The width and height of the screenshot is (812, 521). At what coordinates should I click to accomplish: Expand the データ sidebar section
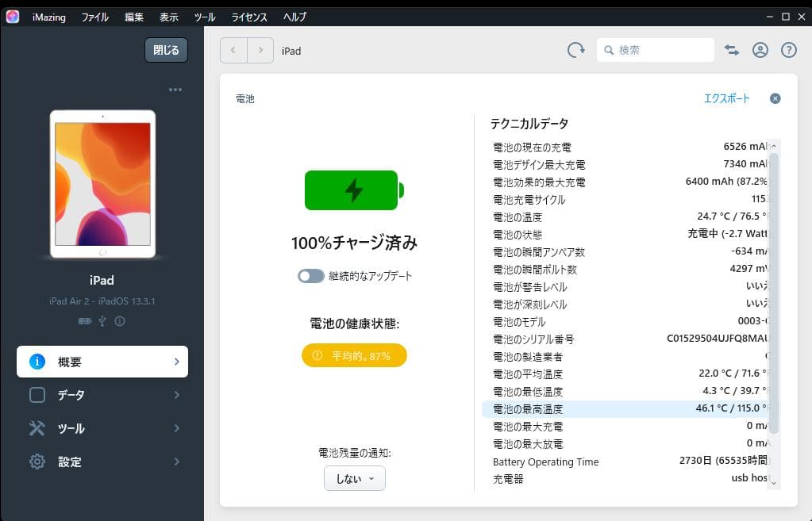102,395
